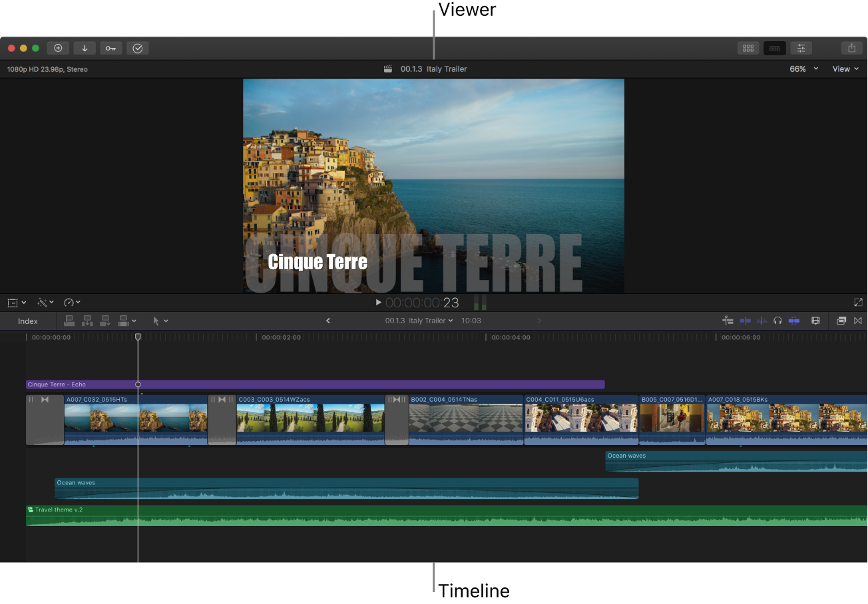Click the Index button

[27, 321]
